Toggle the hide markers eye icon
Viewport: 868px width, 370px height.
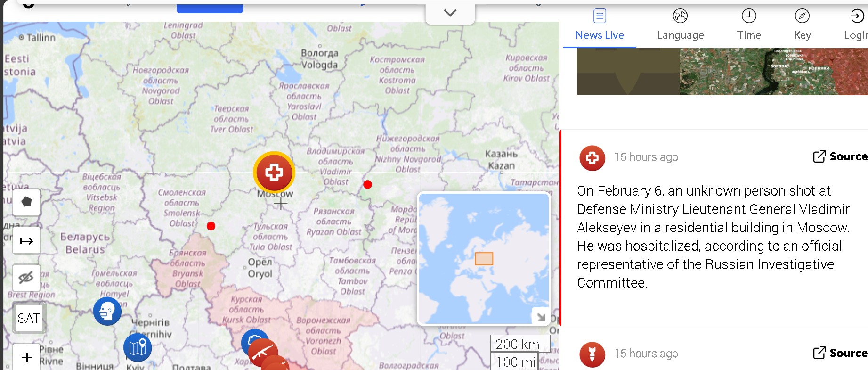click(26, 278)
